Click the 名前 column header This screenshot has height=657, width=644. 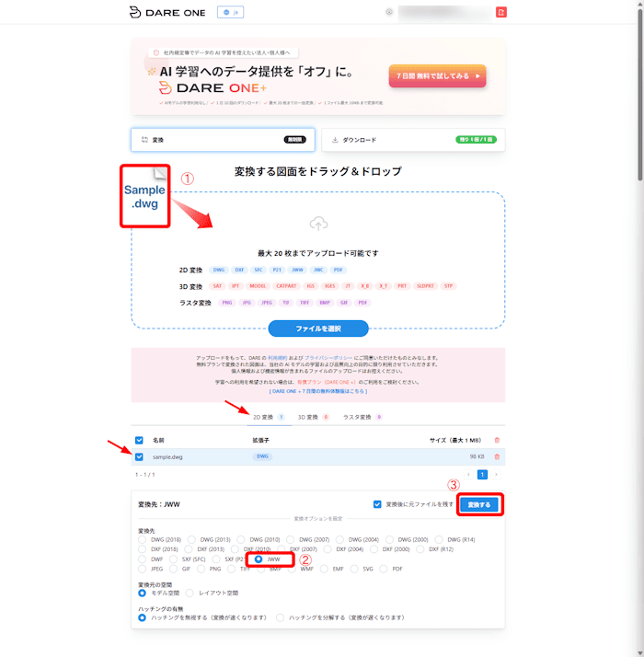[158, 441]
